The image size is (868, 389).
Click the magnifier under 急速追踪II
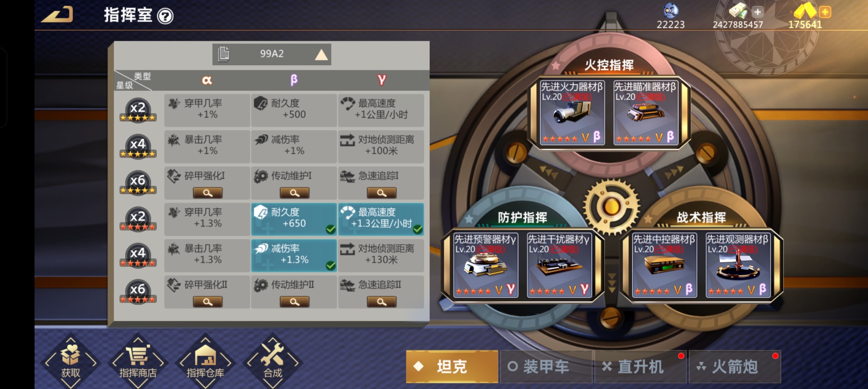point(381,302)
